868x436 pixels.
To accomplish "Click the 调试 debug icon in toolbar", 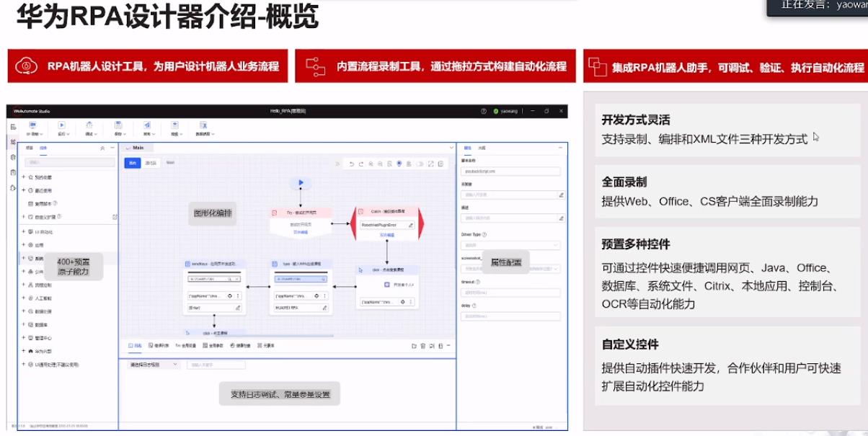I will [x=89, y=125].
